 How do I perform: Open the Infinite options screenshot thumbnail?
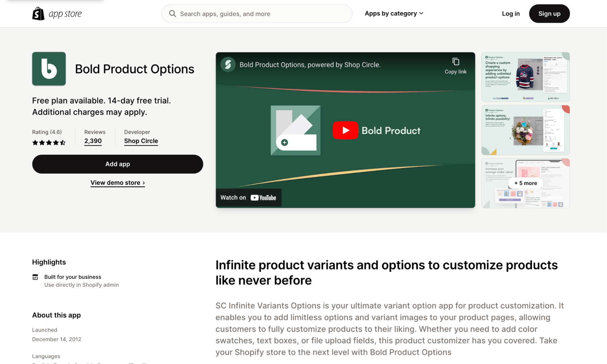(x=525, y=130)
